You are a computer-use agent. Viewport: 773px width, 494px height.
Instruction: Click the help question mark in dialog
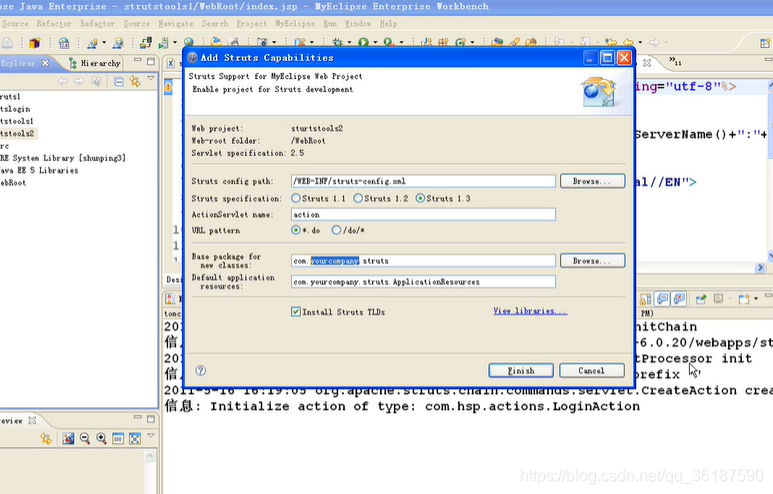tap(201, 371)
